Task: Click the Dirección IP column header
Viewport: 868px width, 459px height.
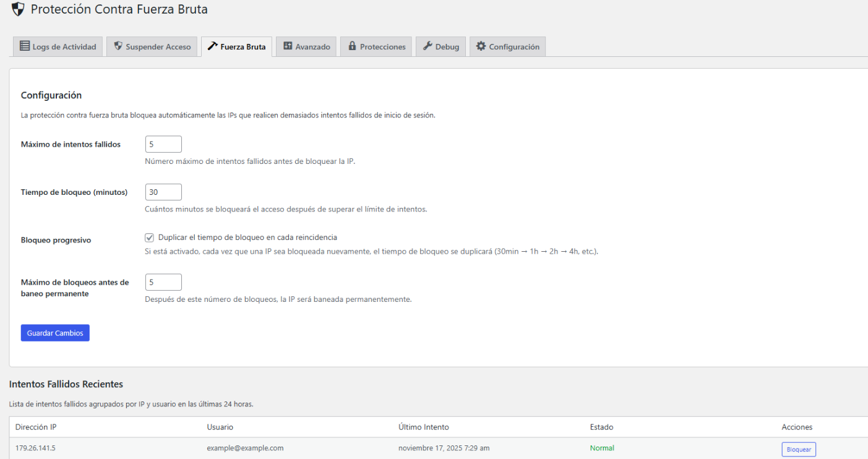Action: 36,427
